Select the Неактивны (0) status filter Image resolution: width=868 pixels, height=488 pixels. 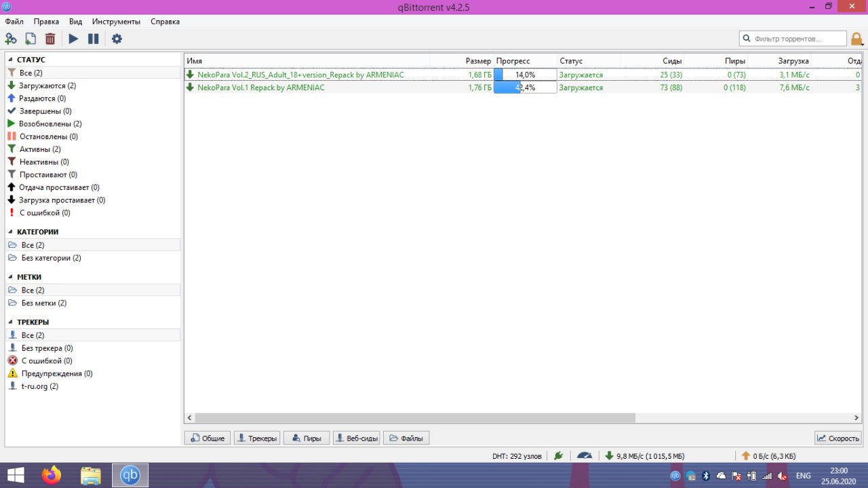point(93,162)
